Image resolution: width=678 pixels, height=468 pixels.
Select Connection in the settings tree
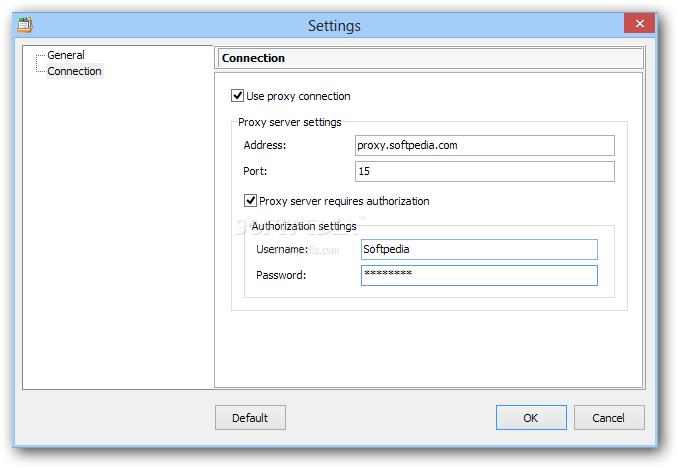[x=74, y=71]
